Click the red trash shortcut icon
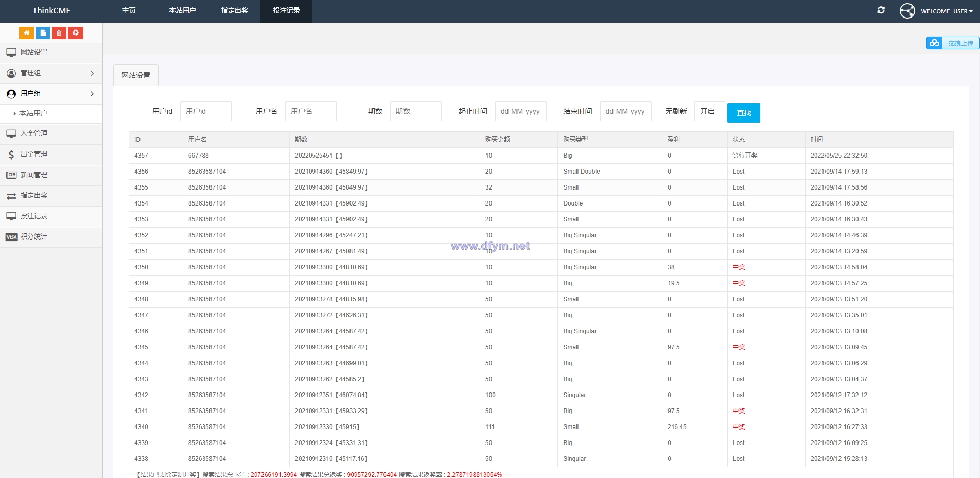 pos(59,33)
